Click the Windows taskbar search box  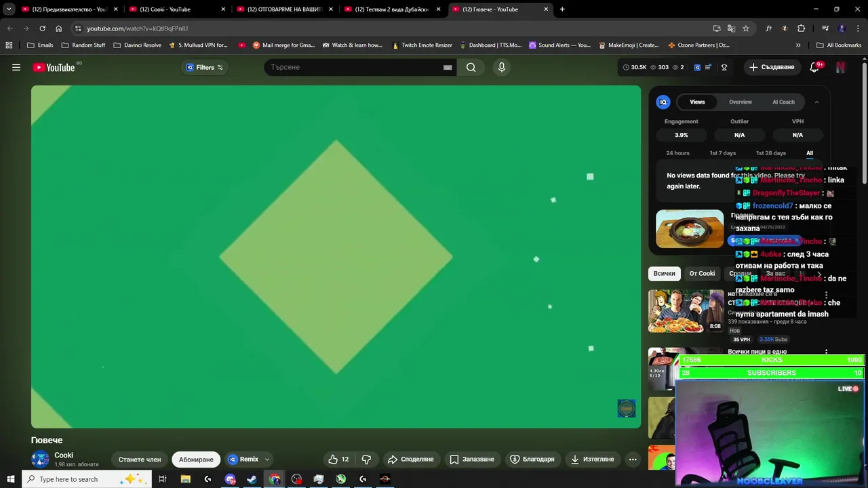[87, 479]
